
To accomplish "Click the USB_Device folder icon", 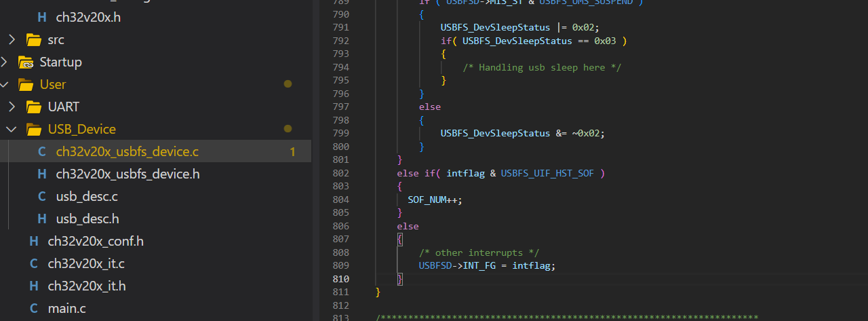I will (34, 129).
